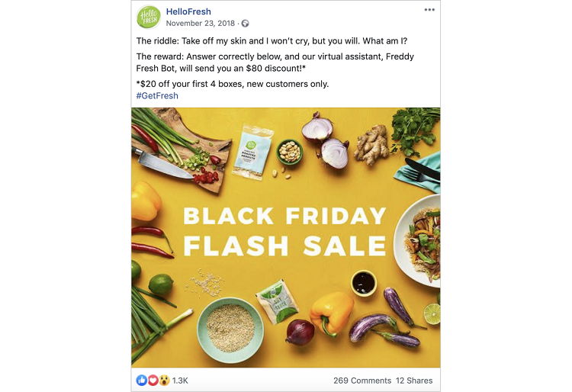Click the knife on the cutting board
This screenshot has width=572, height=392.
click(162, 162)
